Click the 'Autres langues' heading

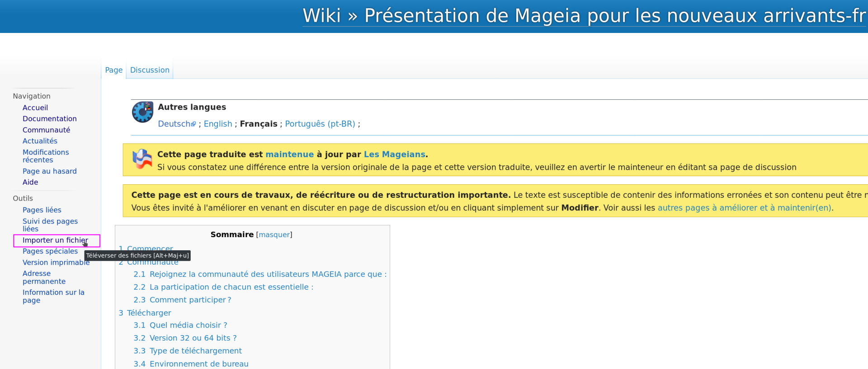192,107
